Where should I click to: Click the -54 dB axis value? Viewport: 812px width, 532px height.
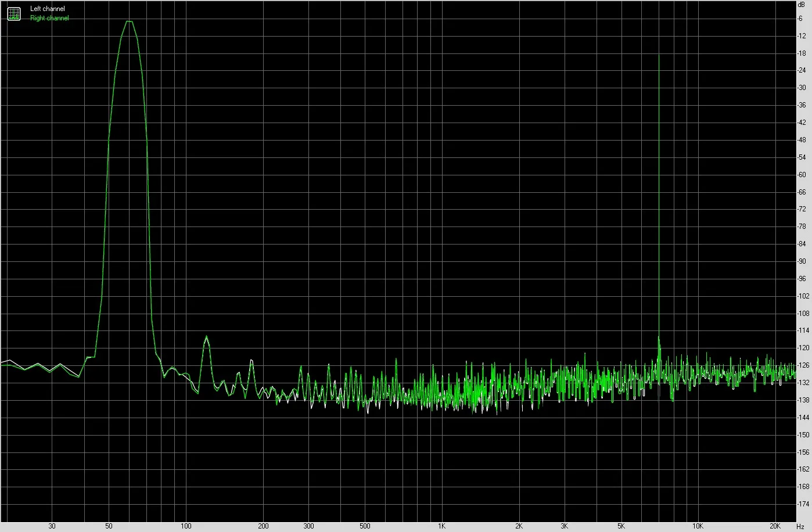[x=802, y=157]
